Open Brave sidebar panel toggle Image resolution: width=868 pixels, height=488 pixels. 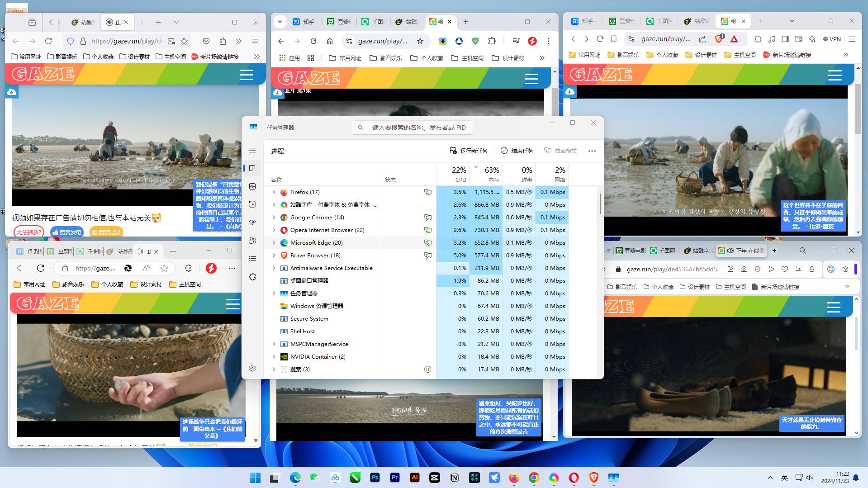785,39
